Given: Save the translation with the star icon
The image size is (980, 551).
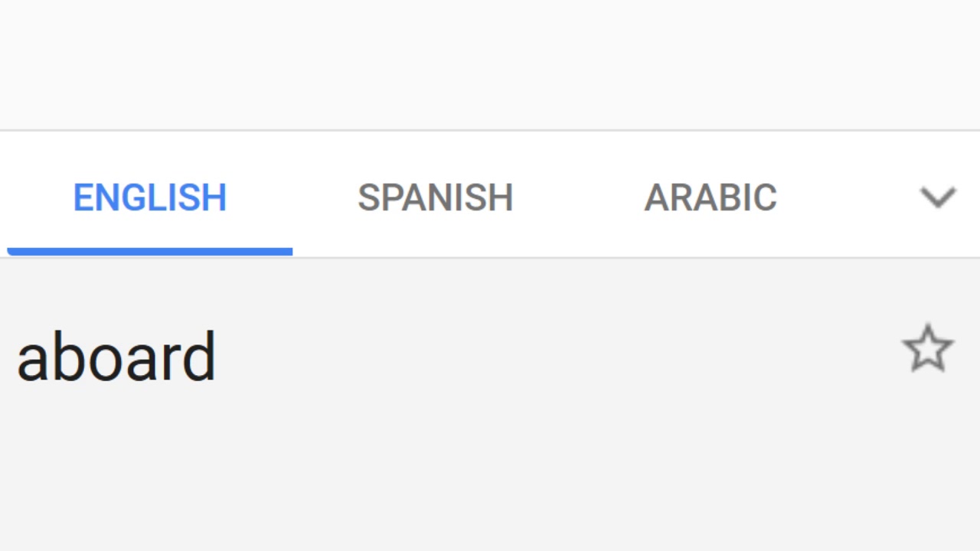Looking at the screenshot, I should click(x=928, y=349).
